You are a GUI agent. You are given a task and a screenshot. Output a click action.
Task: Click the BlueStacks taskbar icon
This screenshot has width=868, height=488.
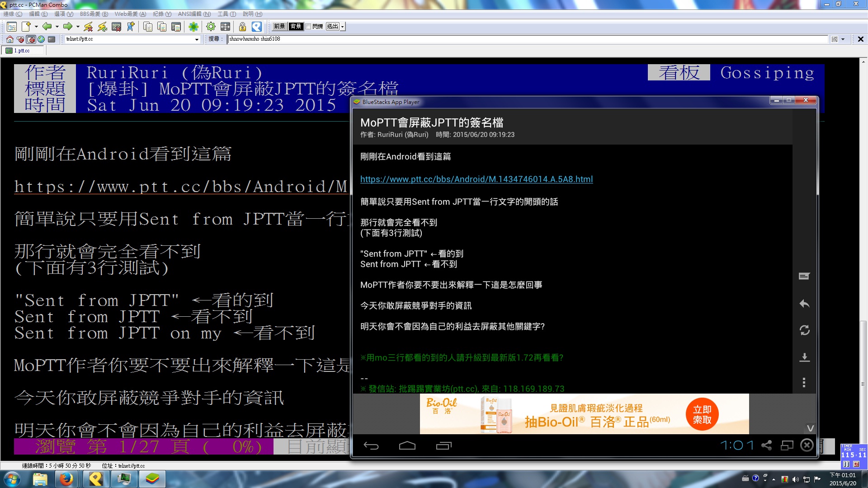click(x=152, y=479)
